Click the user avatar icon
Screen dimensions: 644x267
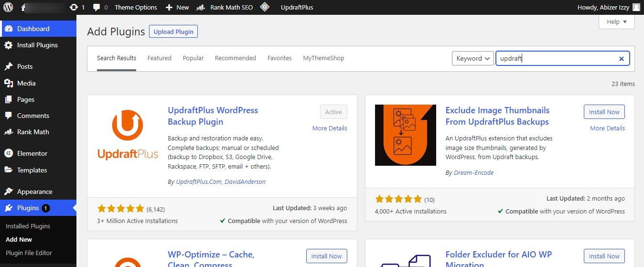click(636, 7)
